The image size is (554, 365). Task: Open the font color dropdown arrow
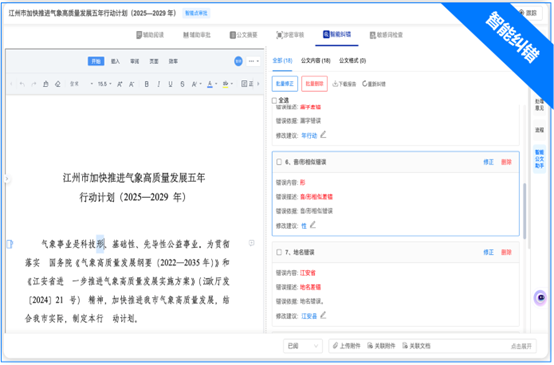coord(216,84)
